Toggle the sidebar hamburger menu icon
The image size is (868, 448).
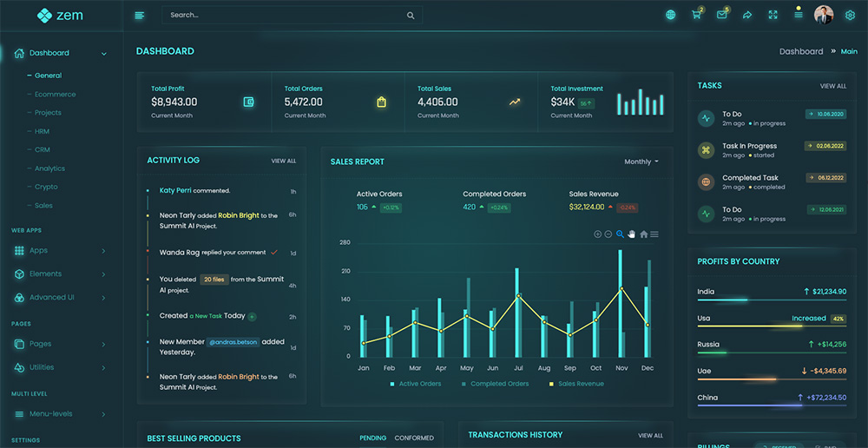click(140, 16)
